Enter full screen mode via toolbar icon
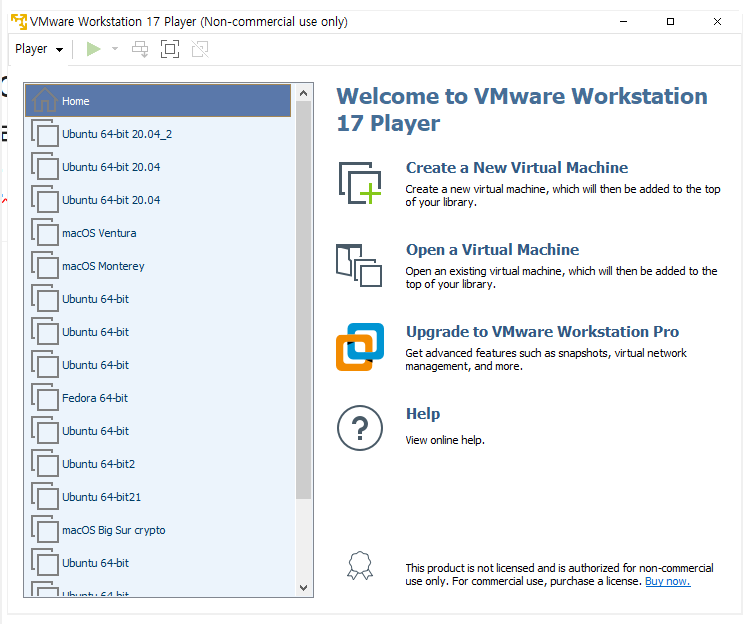Viewport: 750px width, 624px height. pyautogui.click(x=170, y=49)
